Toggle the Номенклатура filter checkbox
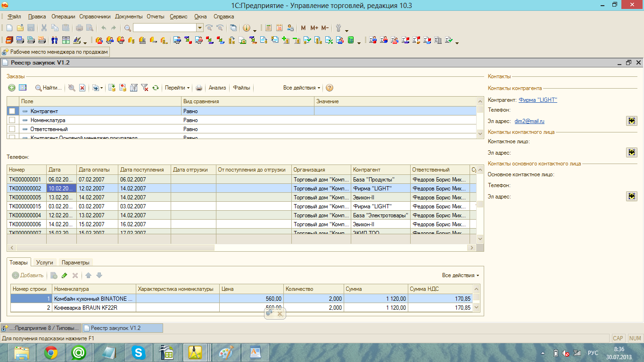This screenshot has height=362, width=644. coord(12,120)
